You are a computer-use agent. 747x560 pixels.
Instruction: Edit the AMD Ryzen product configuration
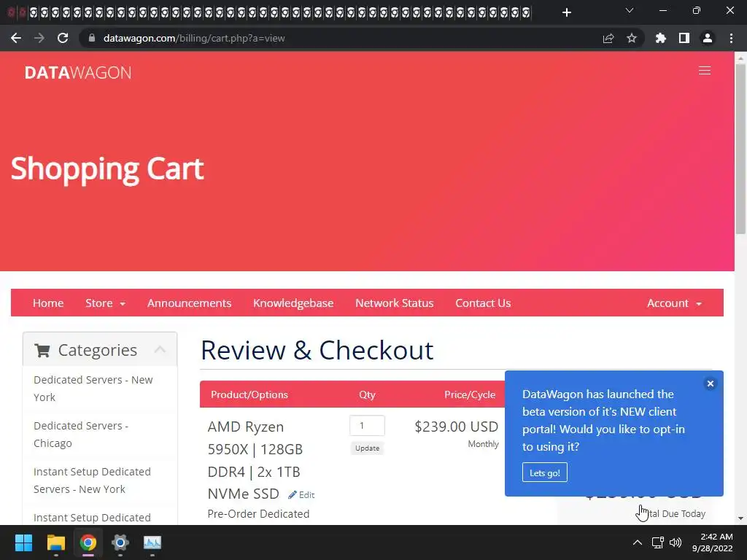(x=301, y=495)
